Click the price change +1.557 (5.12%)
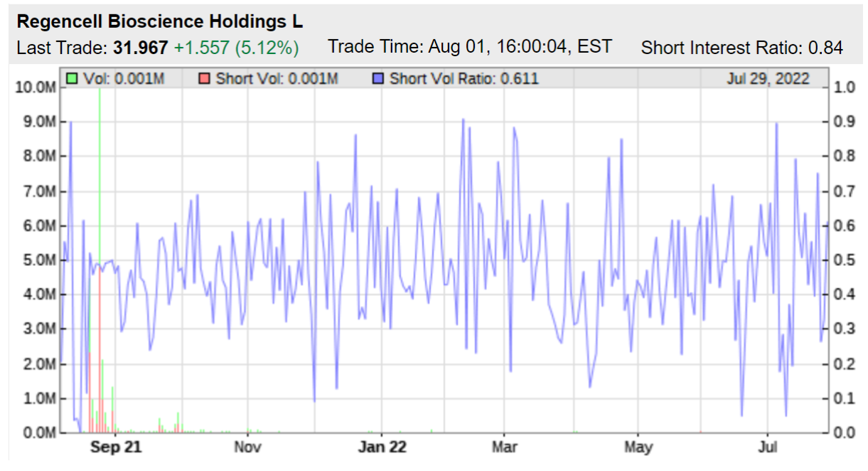Screen dimensions: 868x471 tap(237, 48)
